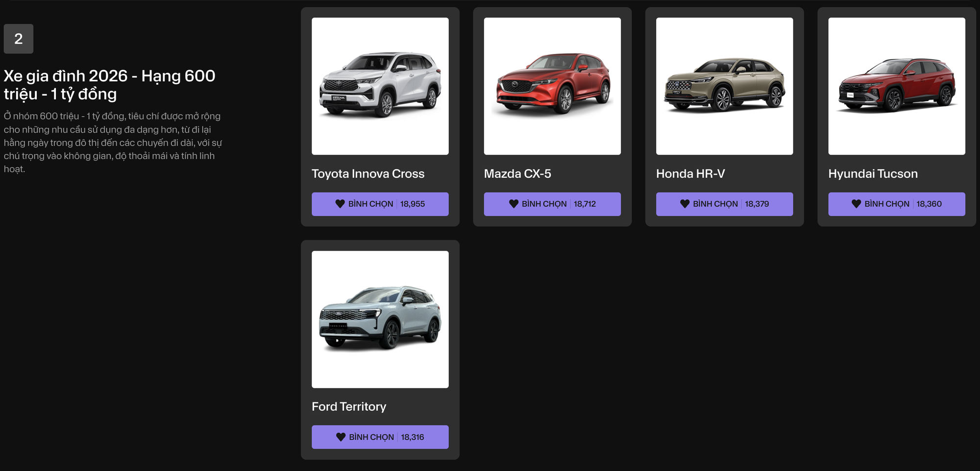980x471 pixels.
Task: Click heart icon on Mazda CX-5 vote
Action: 514,204
